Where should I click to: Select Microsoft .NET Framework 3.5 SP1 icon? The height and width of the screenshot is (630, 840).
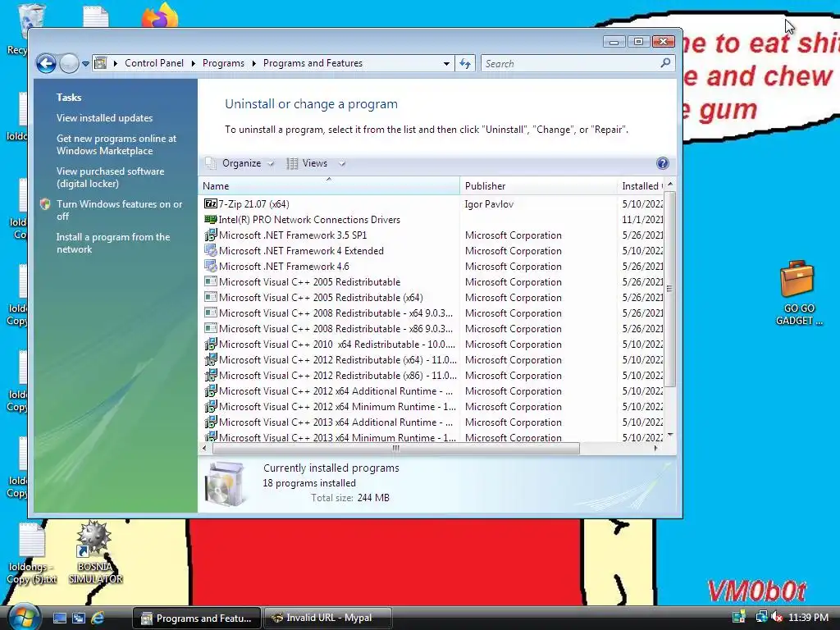[211, 235]
